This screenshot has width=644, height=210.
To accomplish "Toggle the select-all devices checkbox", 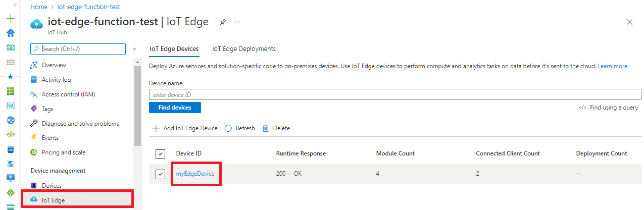I will (160, 153).
